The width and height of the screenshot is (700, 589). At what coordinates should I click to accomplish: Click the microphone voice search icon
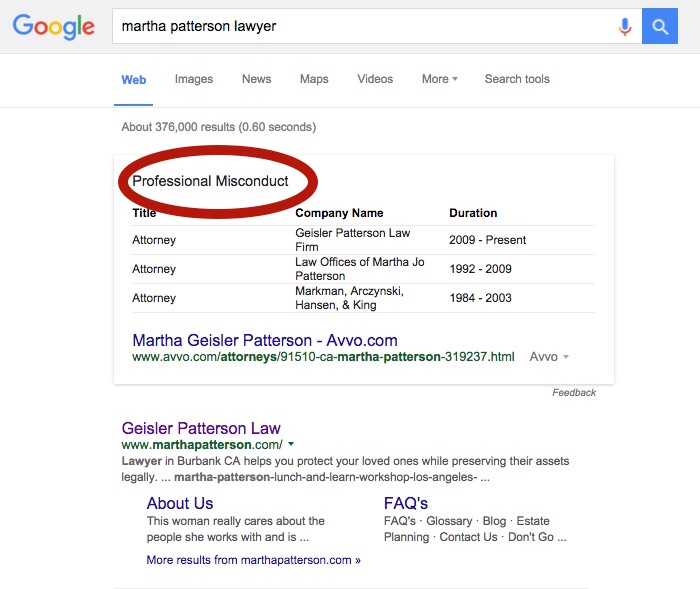coord(625,26)
